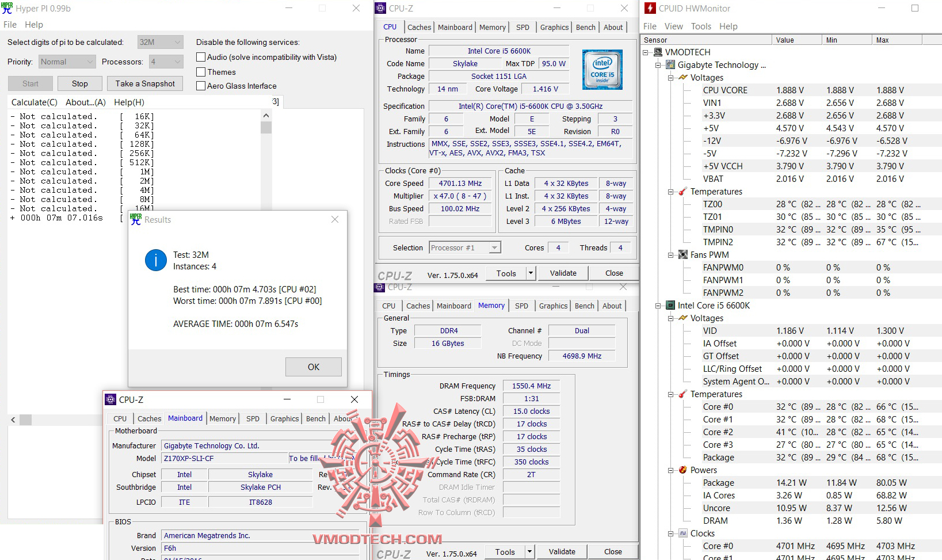Collapse the Gigabyte Technology tree node
Image resolution: width=942 pixels, height=560 pixels.
[x=658, y=65]
